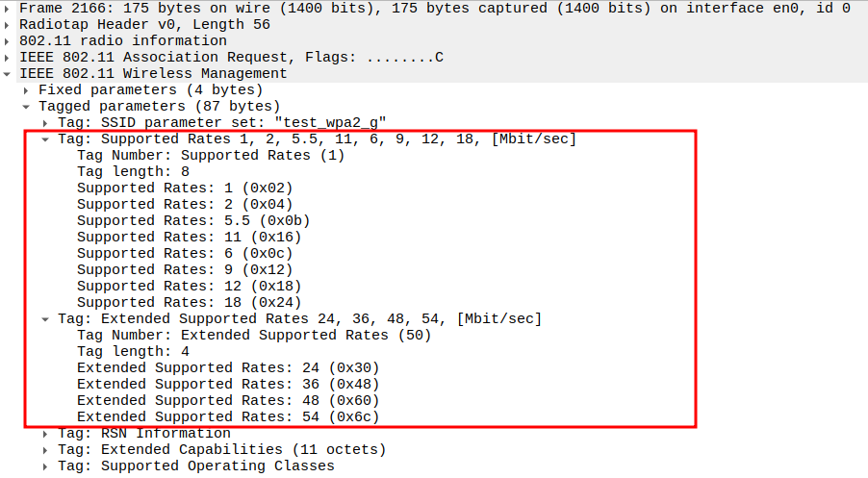868x478 pixels.
Task: Select the Tag length: 8 field
Action: click(133, 171)
